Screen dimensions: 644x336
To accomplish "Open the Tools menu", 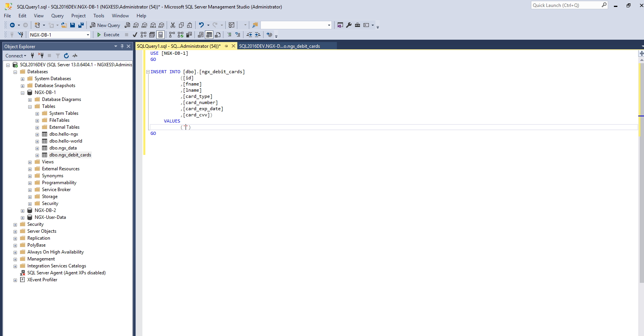I will pyautogui.click(x=98, y=16).
